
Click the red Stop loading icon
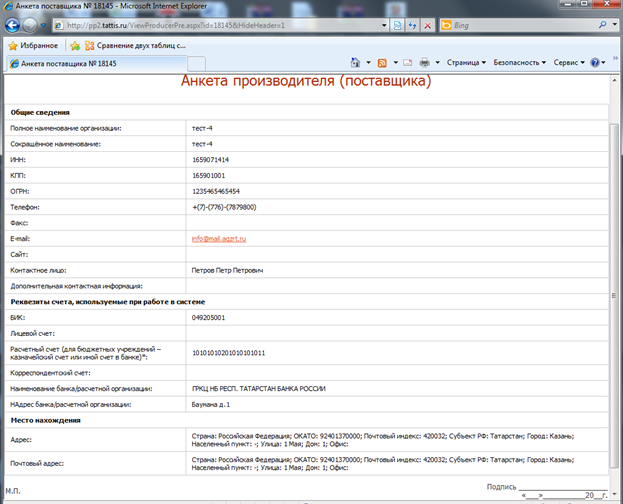428,25
